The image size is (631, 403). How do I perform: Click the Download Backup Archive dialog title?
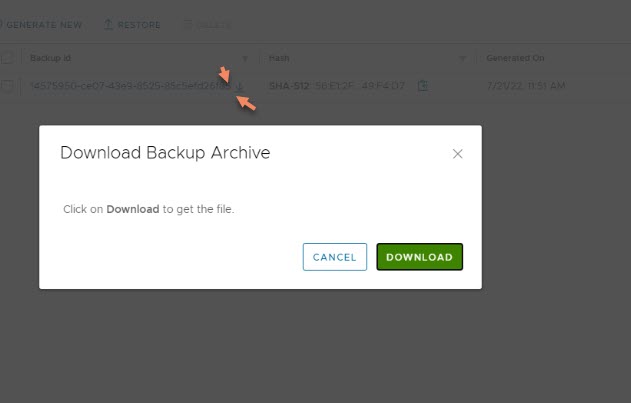click(x=165, y=153)
